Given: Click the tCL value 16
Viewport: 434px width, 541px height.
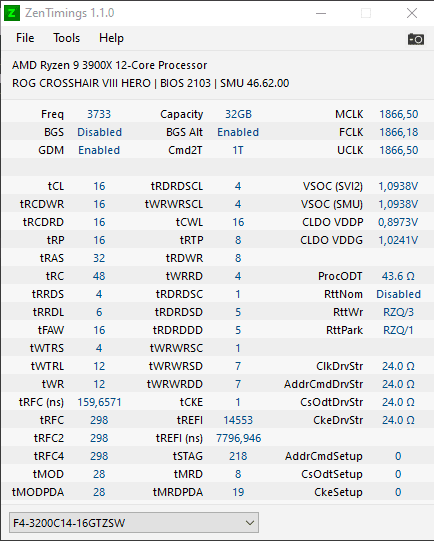Looking at the screenshot, I should click(99, 186).
